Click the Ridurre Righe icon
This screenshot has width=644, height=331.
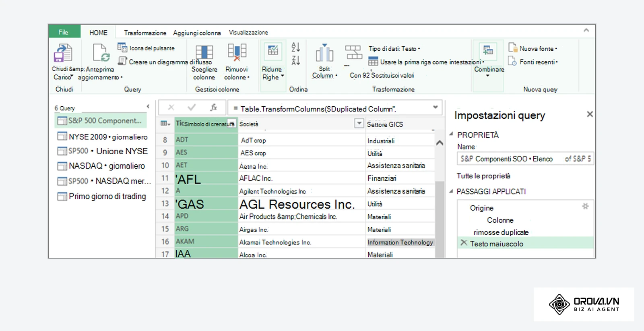(273, 50)
